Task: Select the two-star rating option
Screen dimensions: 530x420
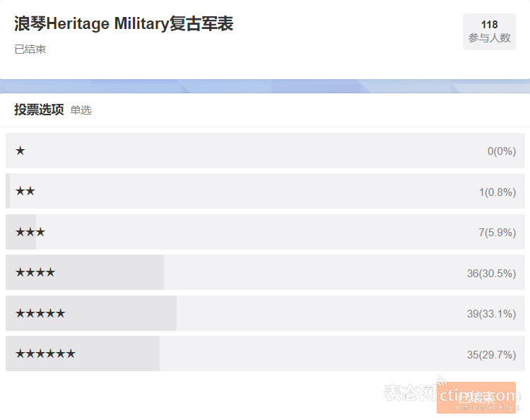Action: 25,192
